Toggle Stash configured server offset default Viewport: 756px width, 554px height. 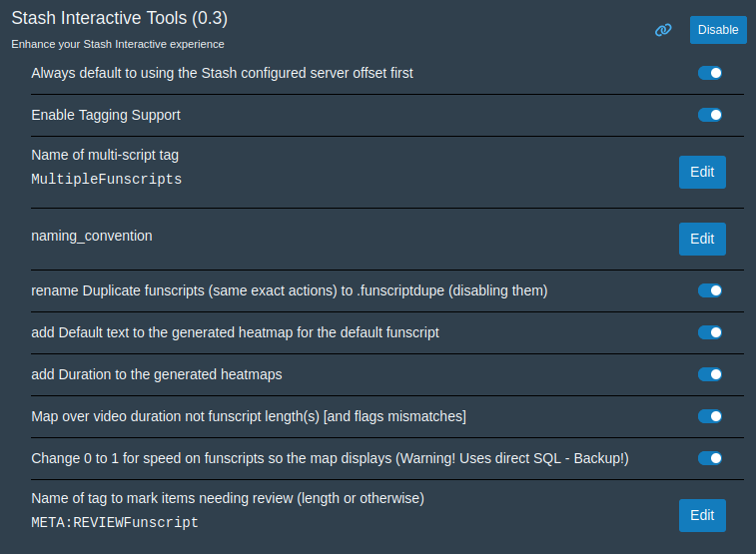(x=710, y=73)
